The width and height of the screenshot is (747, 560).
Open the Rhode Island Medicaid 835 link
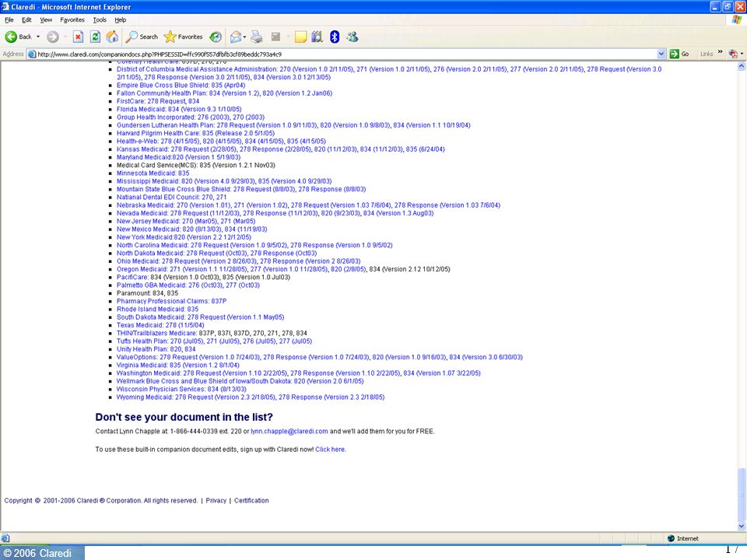[158, 309]
